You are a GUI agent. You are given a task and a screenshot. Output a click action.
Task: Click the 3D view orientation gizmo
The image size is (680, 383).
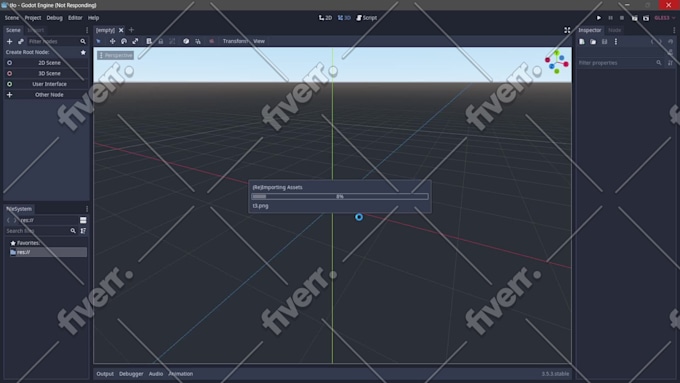point(557,62)
